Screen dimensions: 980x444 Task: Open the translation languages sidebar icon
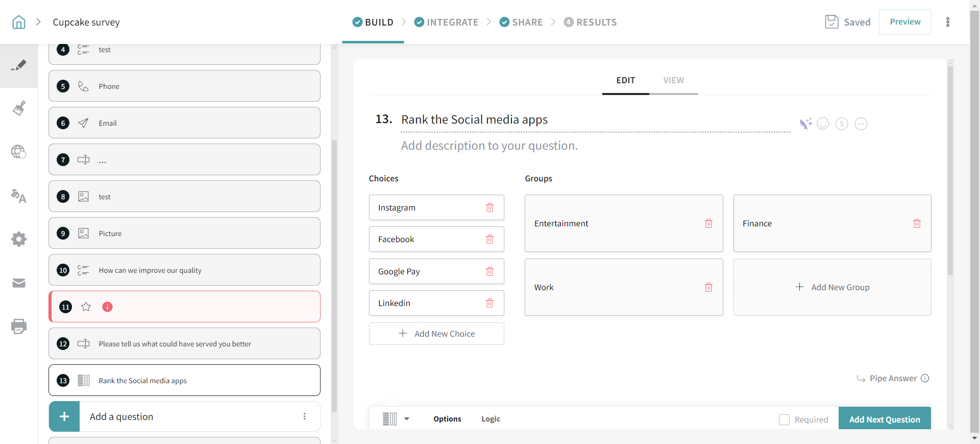coord(19,196)
